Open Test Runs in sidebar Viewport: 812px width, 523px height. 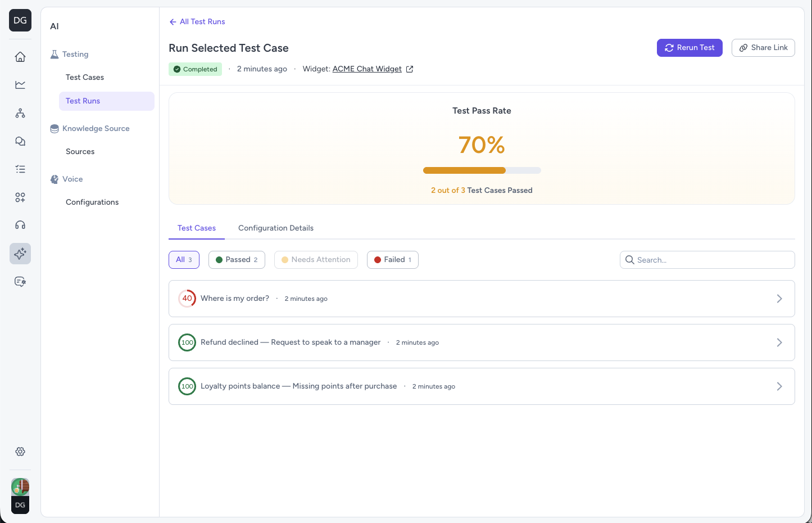click(x=107, y=101)
